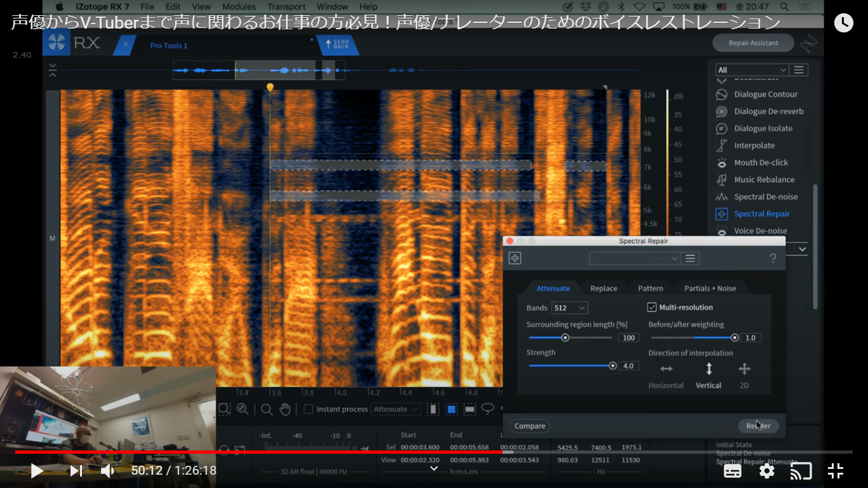Switch to the Pattern tab
868x488 pixels.
coord(650,288)
